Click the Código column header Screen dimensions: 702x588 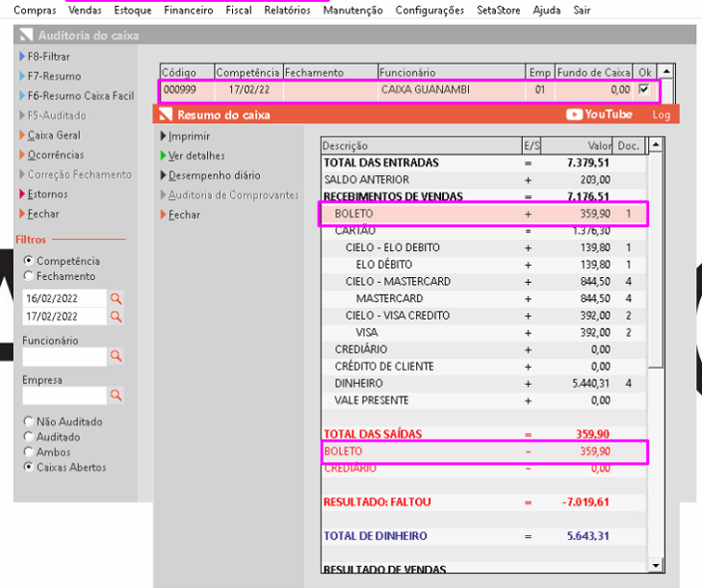pyautogui.click(x=187, y=72)
